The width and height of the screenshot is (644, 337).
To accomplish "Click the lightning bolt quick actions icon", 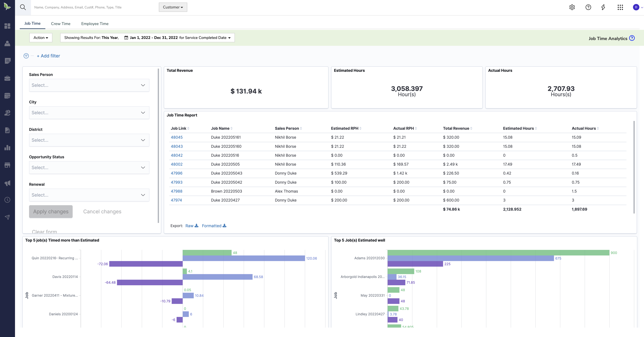I will click(603, 7).
